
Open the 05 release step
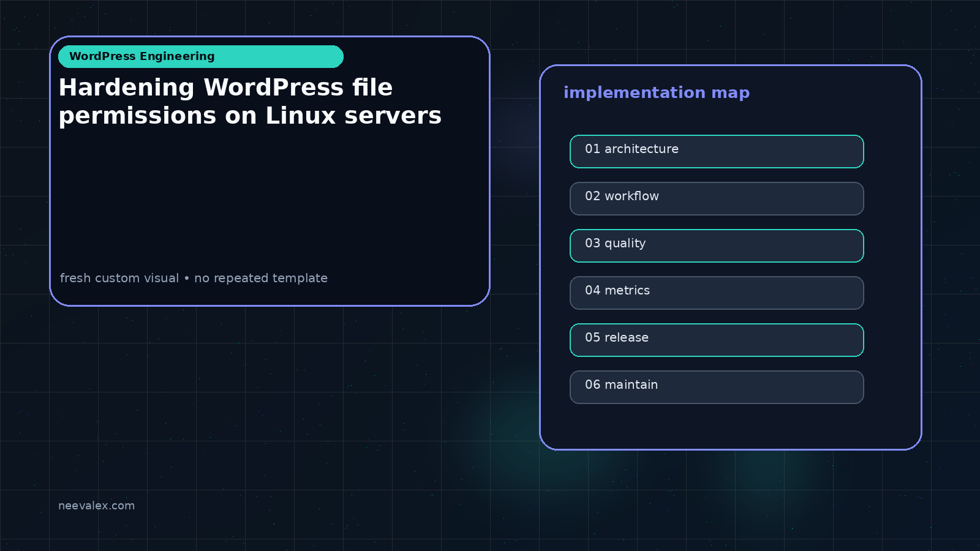tap(717, 340)
